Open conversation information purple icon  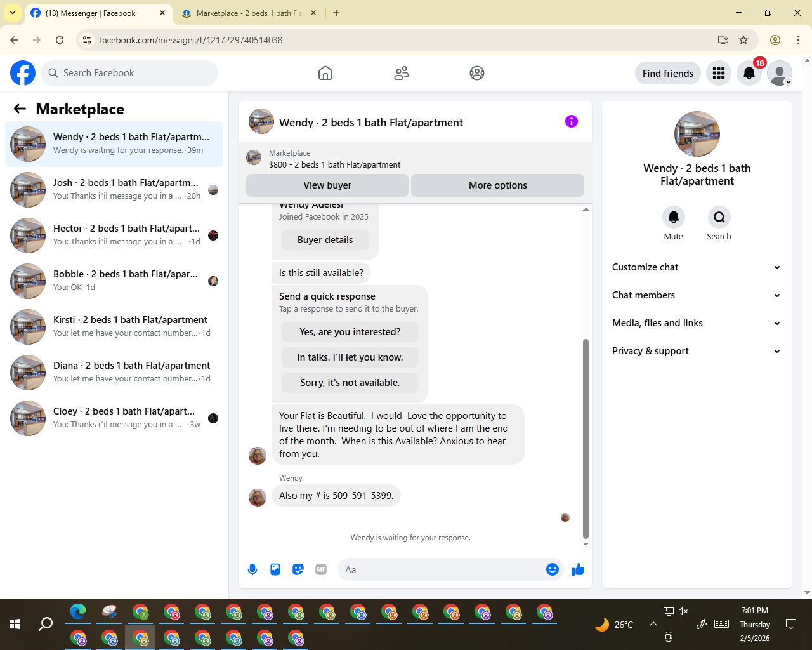click(572, 121)
